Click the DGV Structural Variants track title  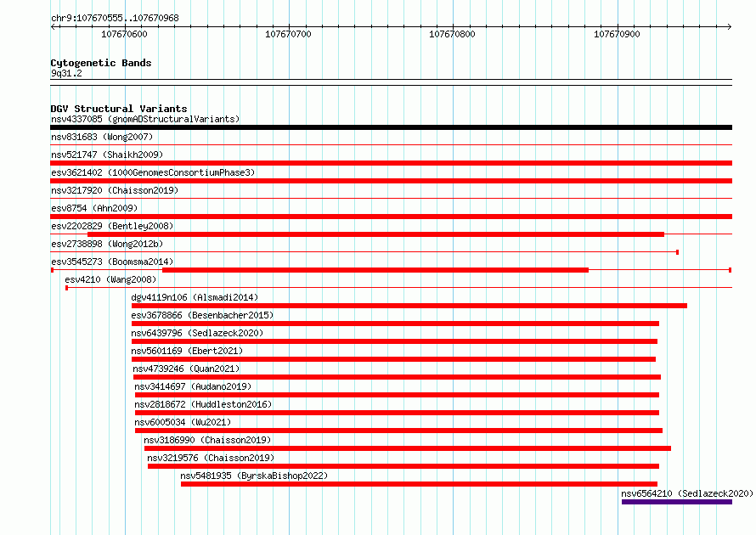(x=119, y=109)
